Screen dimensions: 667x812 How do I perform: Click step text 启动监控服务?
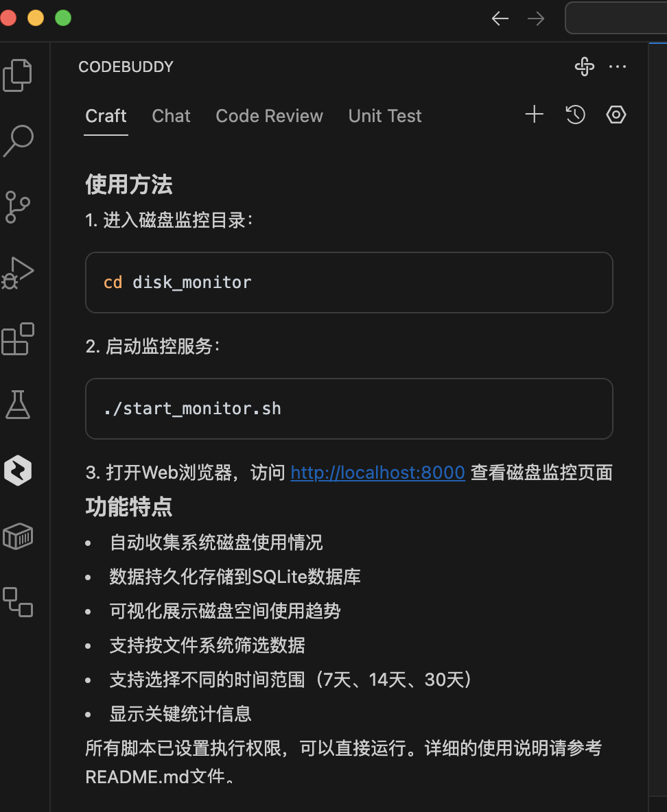pyautogui.click(x=160, y=346)
